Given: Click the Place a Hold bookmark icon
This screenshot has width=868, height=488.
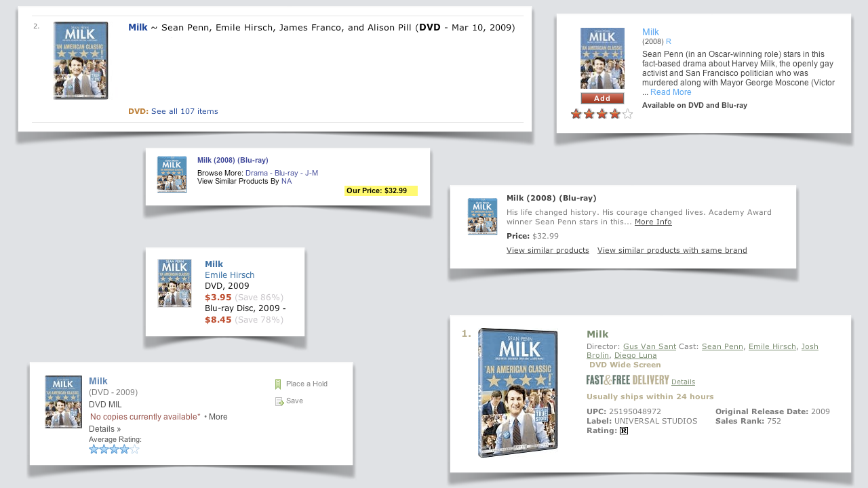Looking at the screenshot, I should point(278,383).
